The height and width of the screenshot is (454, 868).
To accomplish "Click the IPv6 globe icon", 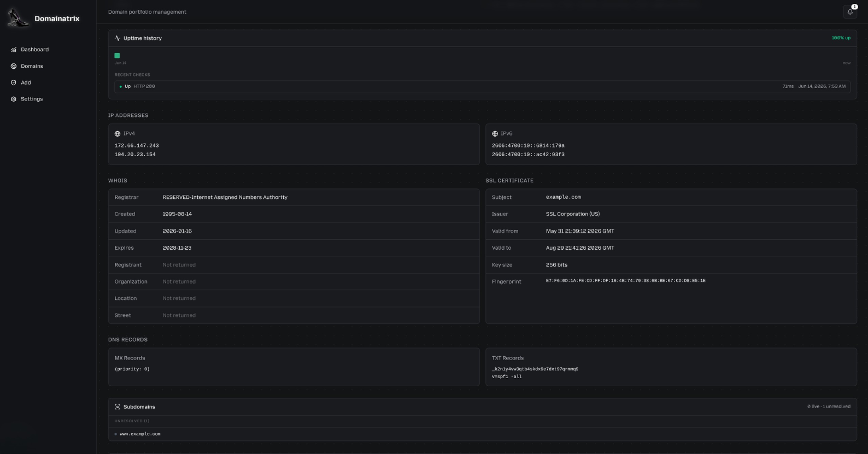I will (x=495, y=133).
